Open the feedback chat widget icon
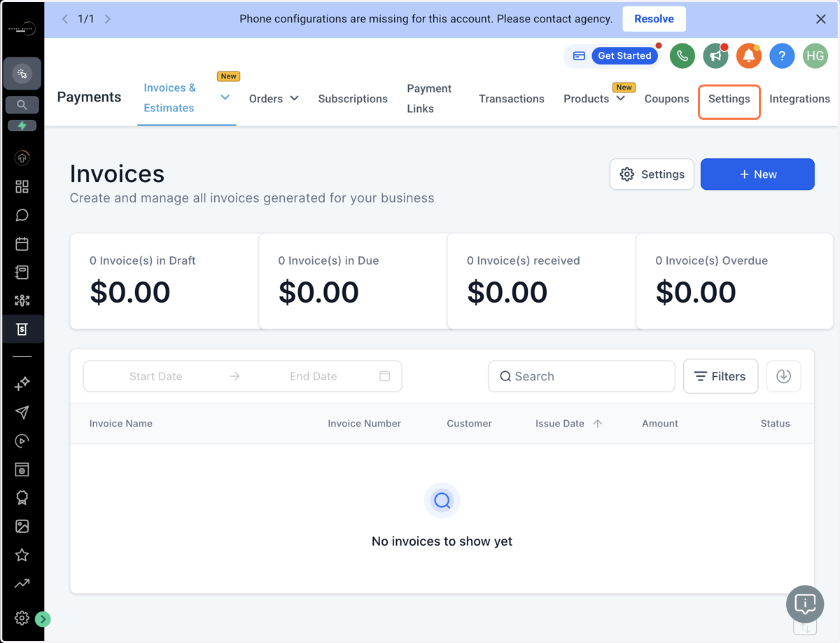The image size is (840, 643). (805, 603)
